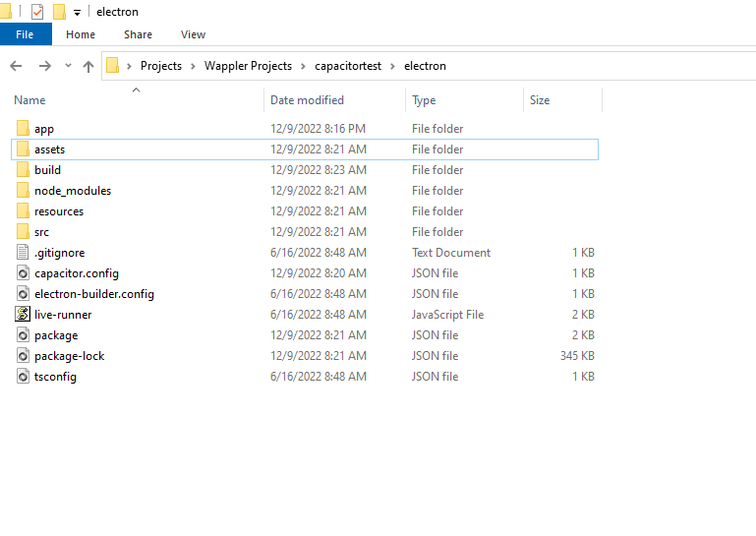
Task: Click the app folder name
Action: tap(44, 129)
